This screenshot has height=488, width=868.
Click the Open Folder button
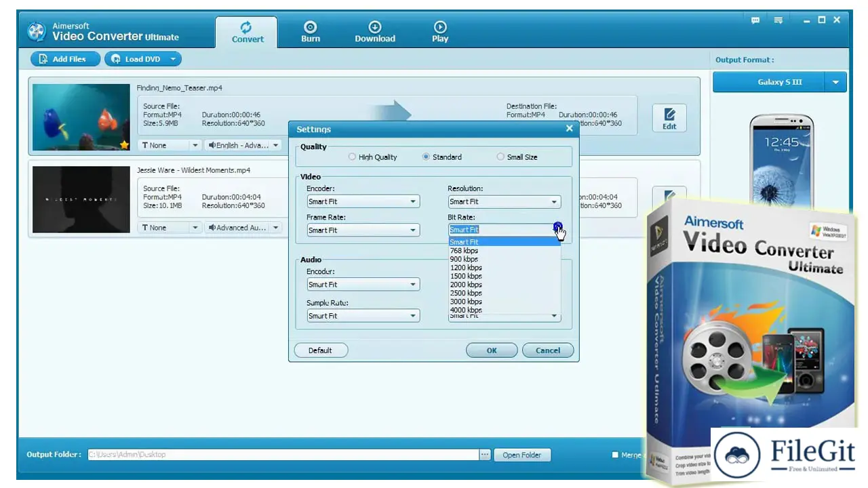pyautogui.click(x=522, y=455)
